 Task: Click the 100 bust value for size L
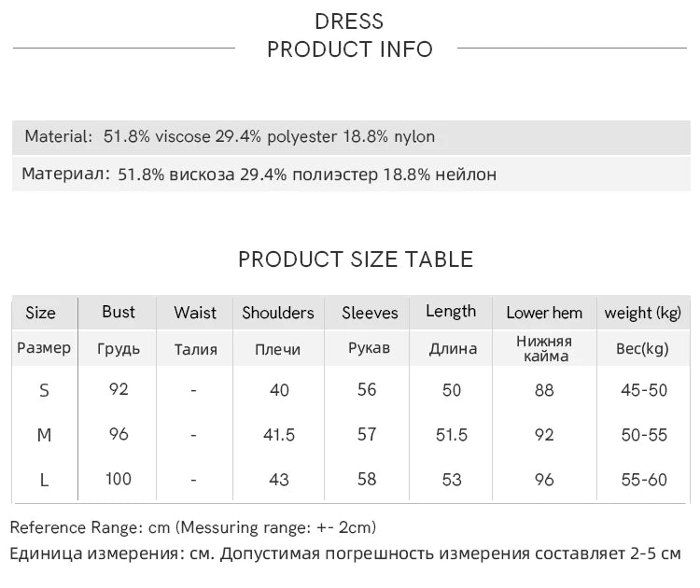(x=119, y=480)
